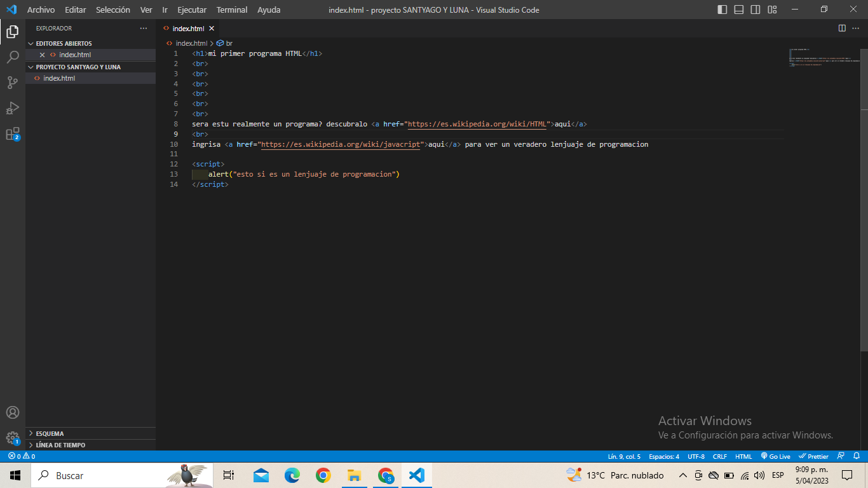Open the feedback icon in status bar
The image size is (868, 488).
pos(841,456)
